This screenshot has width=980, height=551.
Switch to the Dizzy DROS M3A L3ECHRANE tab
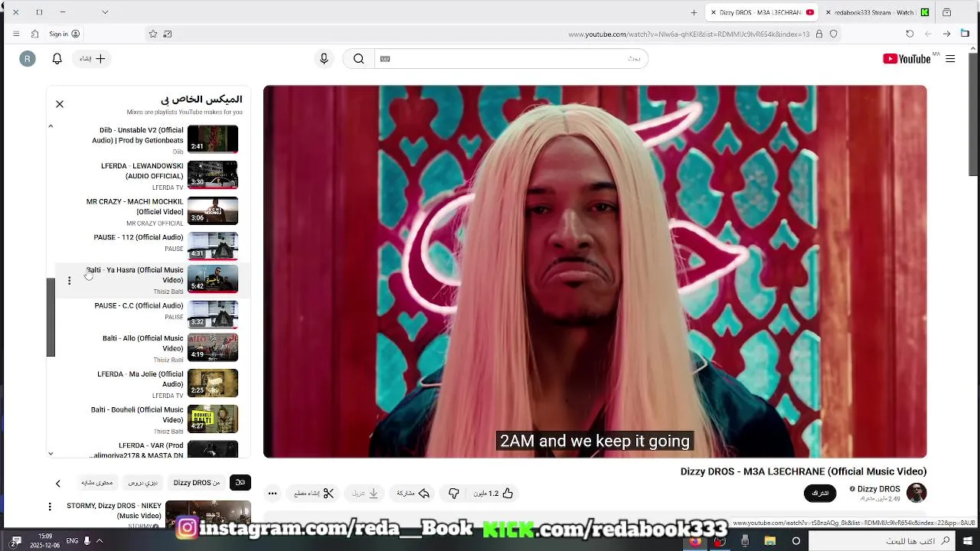click(x=763, y=12)
